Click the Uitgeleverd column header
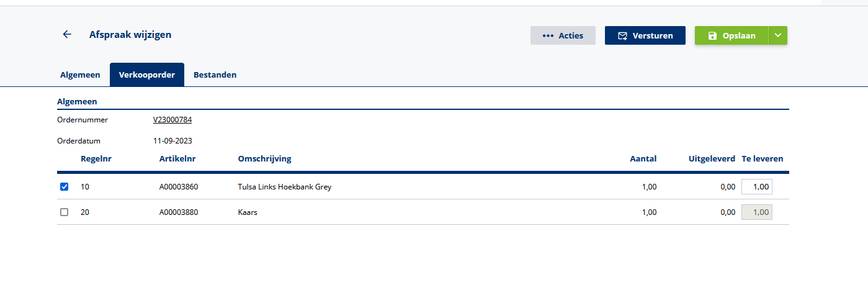Image resolution: width=868 pixels, height=300 pixels. 712,159
